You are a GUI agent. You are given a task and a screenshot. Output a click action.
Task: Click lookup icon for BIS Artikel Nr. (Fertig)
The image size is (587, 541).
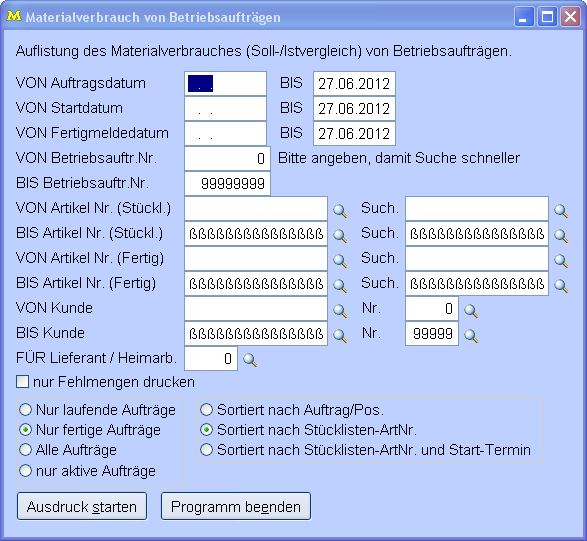tap(340, 285)
